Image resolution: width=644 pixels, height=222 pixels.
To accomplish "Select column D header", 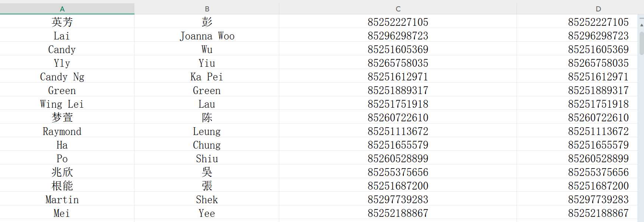I will pyautogui.click(x=577, y=9).
